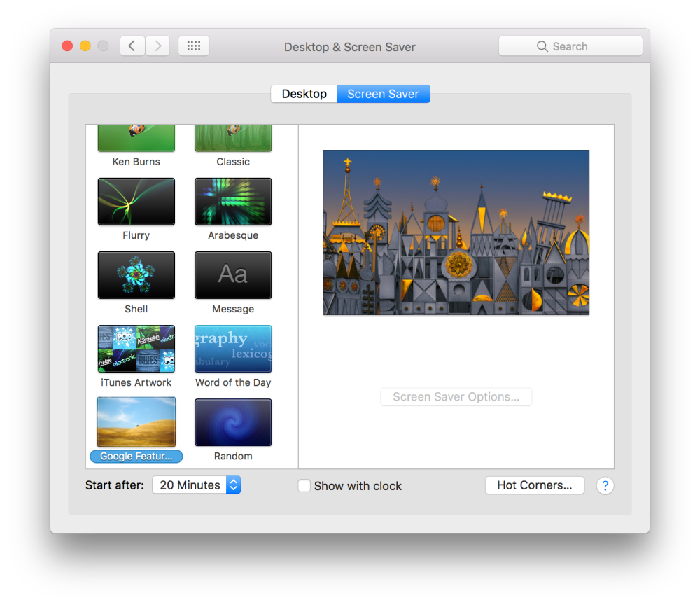Show all preferences grid button

click(x=194, y=46)
